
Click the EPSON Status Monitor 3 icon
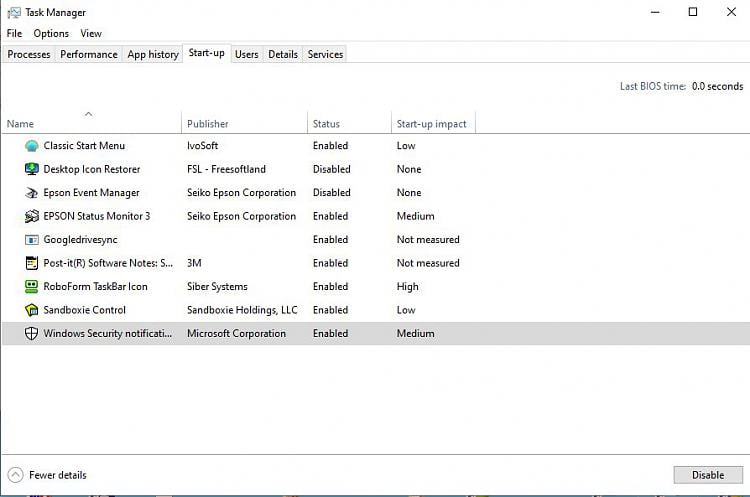tap(31, 216)
